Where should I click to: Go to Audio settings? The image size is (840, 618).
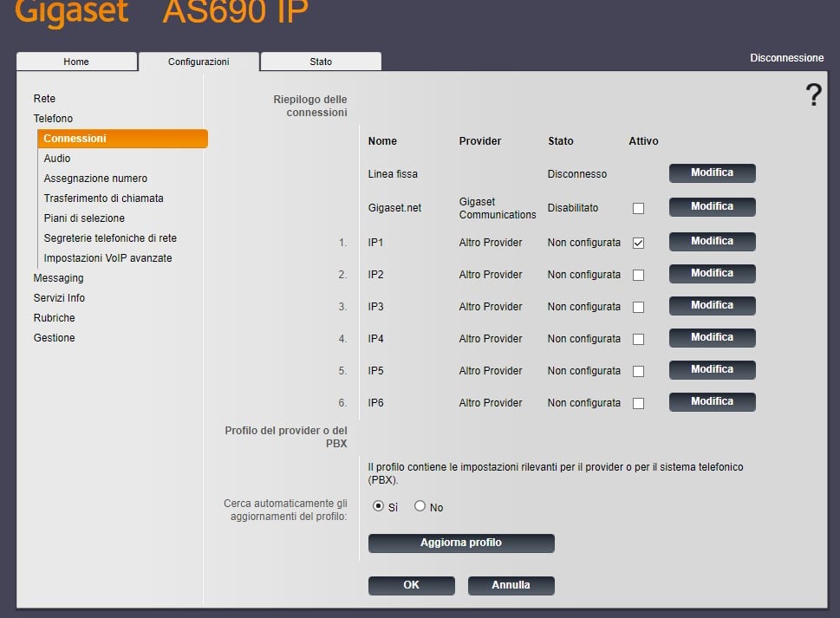(57, 159)
